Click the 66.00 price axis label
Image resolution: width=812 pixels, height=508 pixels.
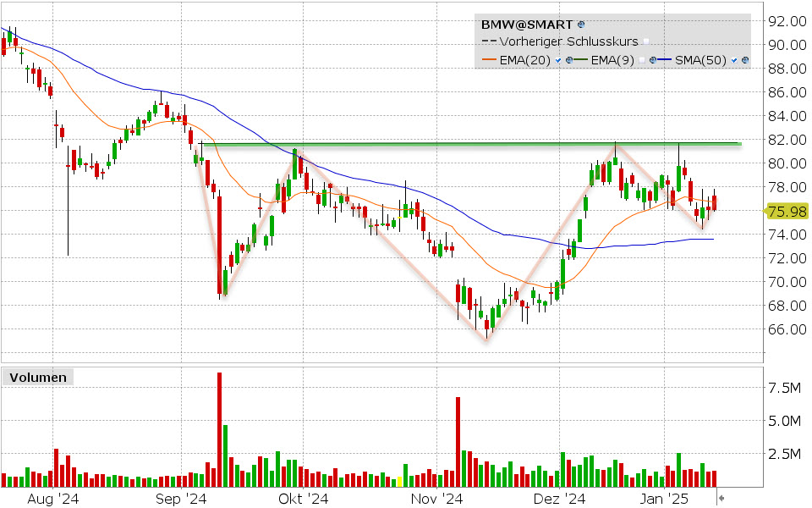pyautogui.click(x=787, y=329)
